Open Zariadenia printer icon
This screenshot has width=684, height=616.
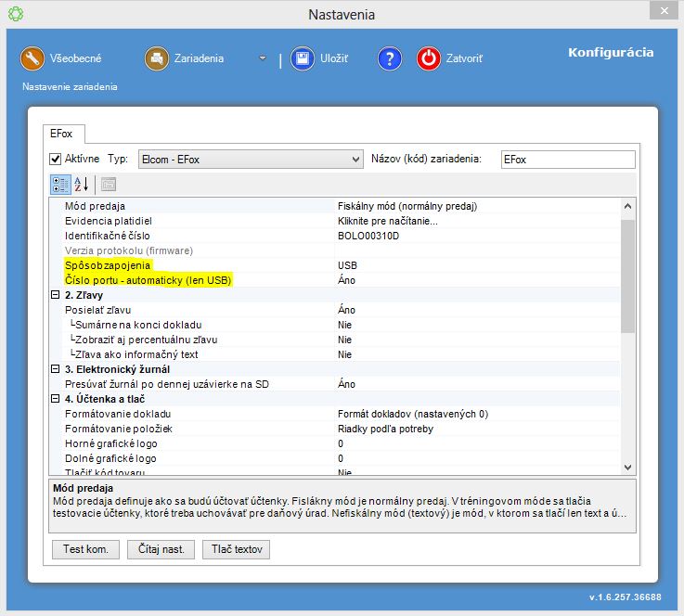[157, 58]
